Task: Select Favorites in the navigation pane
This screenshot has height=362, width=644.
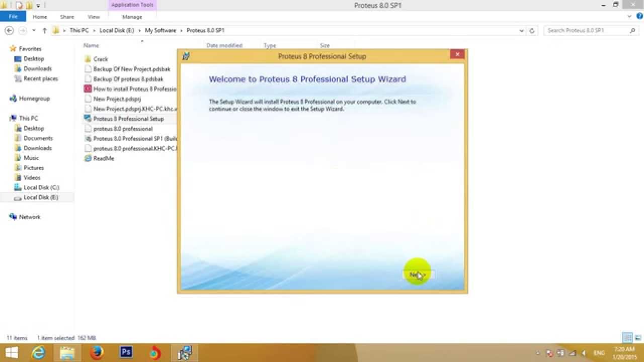Action: click(30, 49)
